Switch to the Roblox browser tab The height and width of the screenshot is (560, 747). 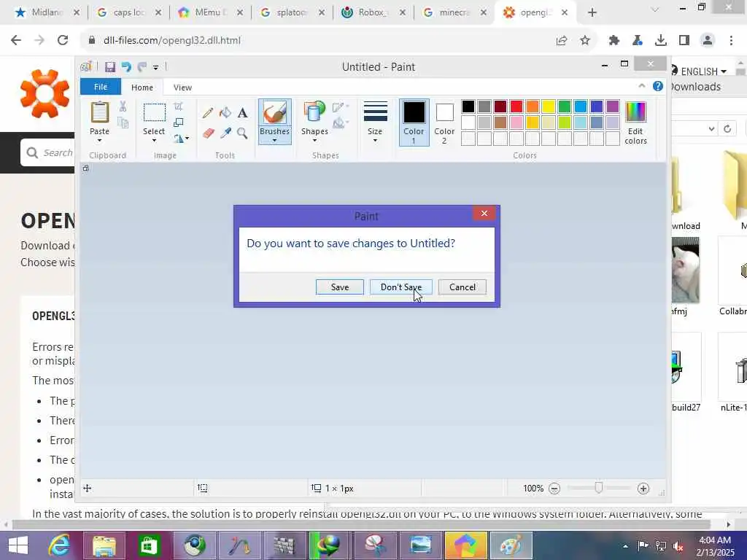click(373, 12)
